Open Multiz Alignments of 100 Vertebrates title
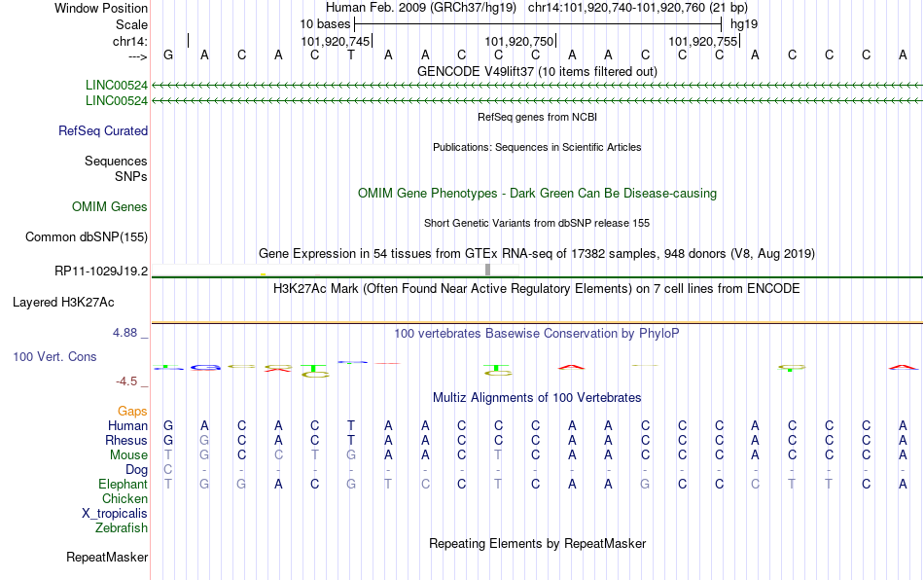This screenshot has width=924, height=580. pyautogui.click(x=537, y=397)
